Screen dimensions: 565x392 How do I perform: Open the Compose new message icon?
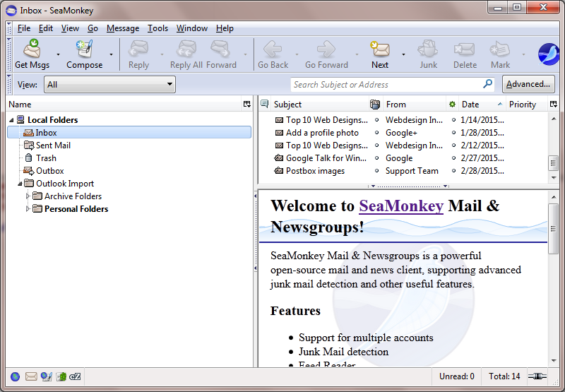click(84, 49)
